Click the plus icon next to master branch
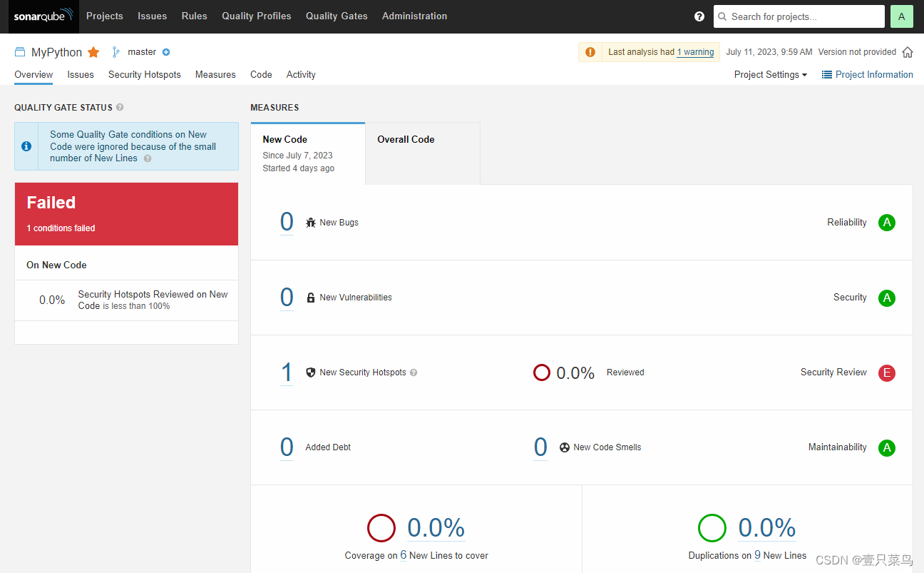This screenshot has height=573, width=924. 166,52
